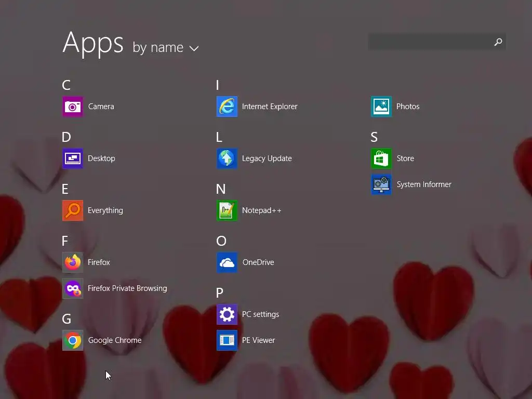Launch the Google Chrome icon
The image size is (532, 399).
(73, 340)
